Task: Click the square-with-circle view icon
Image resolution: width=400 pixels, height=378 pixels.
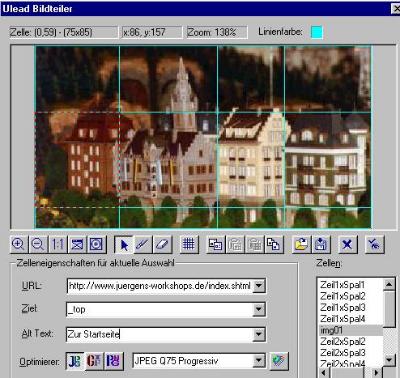Action: coord(96,245)
